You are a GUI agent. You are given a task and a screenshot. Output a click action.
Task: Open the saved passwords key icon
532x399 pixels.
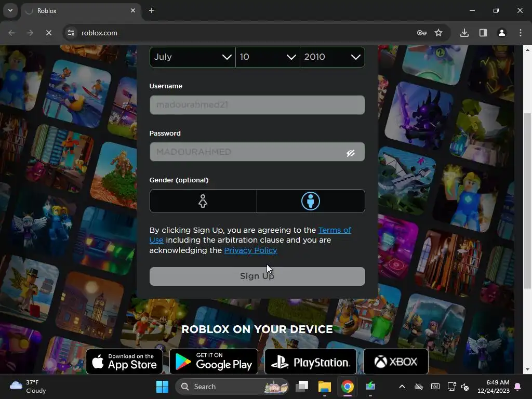[x=422, y=33]
